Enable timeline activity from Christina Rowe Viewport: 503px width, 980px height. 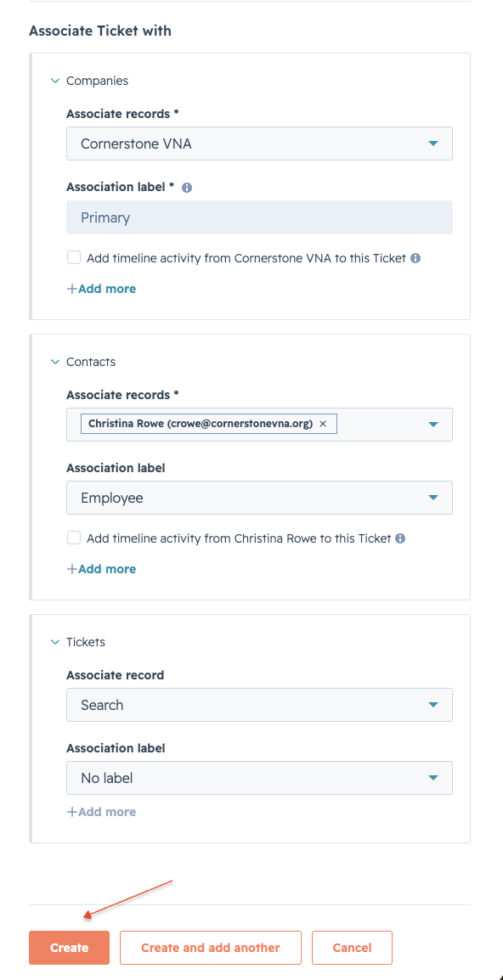click(x=74, y=538)
